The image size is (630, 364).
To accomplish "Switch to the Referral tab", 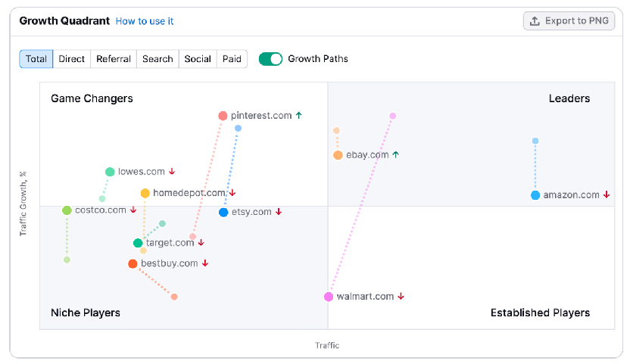I will tap(114, 59).
